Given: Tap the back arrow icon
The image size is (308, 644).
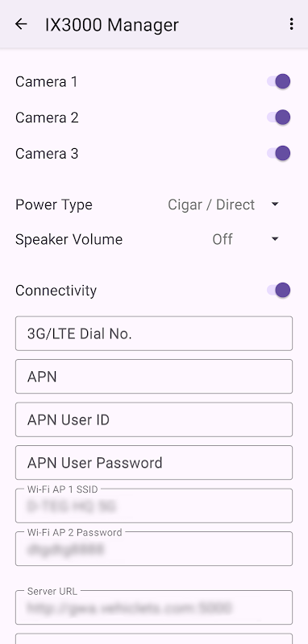Looking at the screenshot, I should [21, 24].
